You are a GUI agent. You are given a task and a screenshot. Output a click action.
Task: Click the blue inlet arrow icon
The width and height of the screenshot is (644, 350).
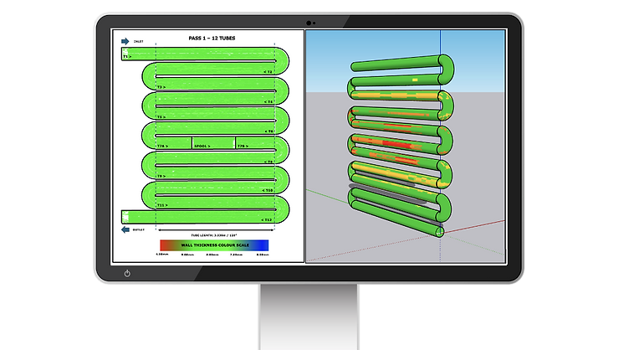(125, 41)
